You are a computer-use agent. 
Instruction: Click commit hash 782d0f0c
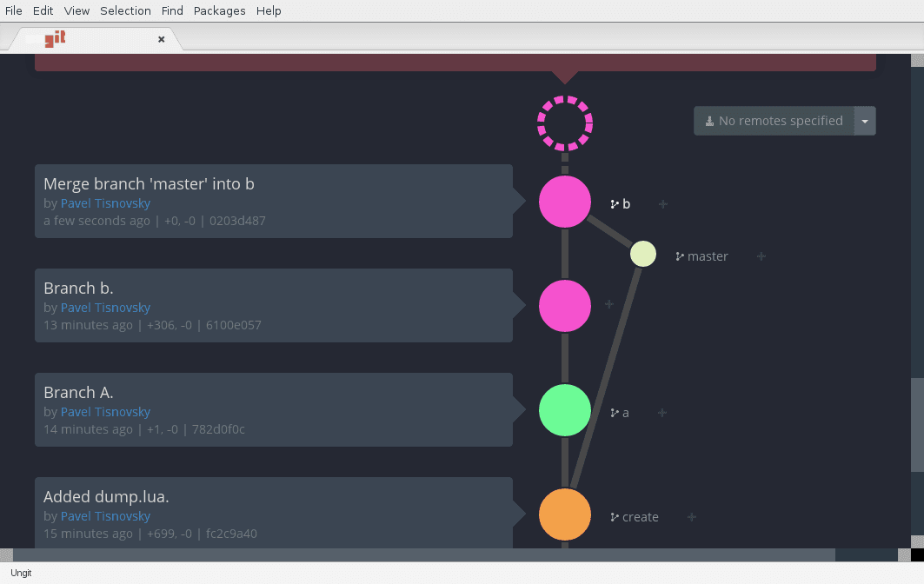[219, 429]
